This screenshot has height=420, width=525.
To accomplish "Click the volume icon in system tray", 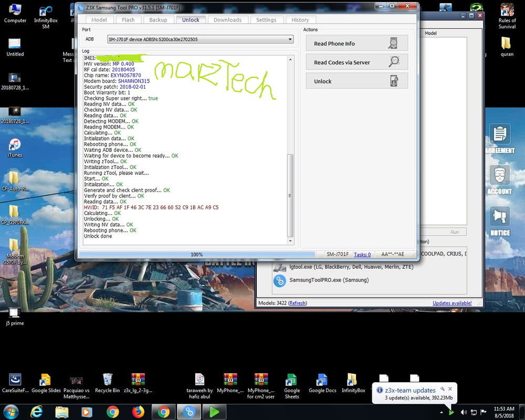I will [x=464, y=412].
